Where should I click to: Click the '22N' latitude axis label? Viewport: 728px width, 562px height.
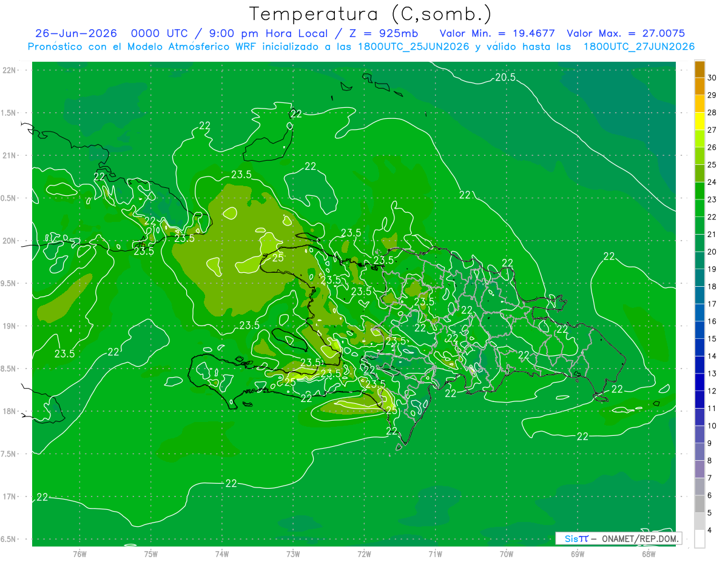[9, 70]
